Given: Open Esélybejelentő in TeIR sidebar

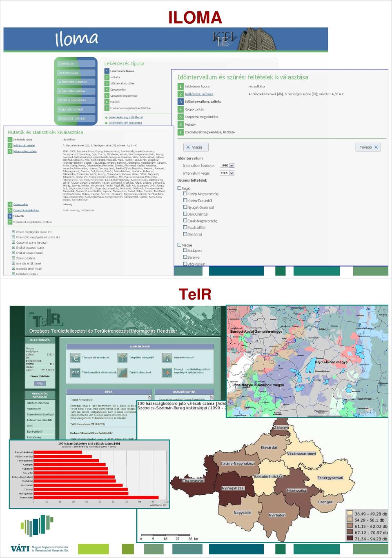Looking at the screenshot, I should click(x=35, y=431).
